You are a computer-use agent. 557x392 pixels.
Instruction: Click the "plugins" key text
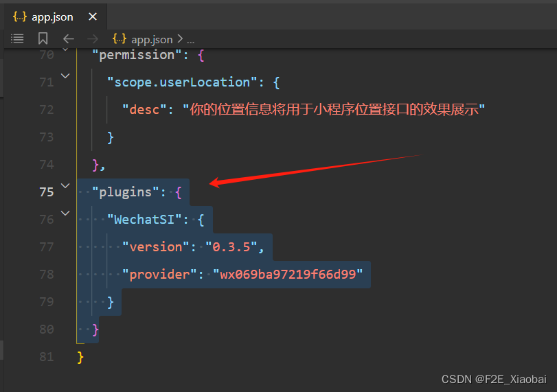point(126,192)
